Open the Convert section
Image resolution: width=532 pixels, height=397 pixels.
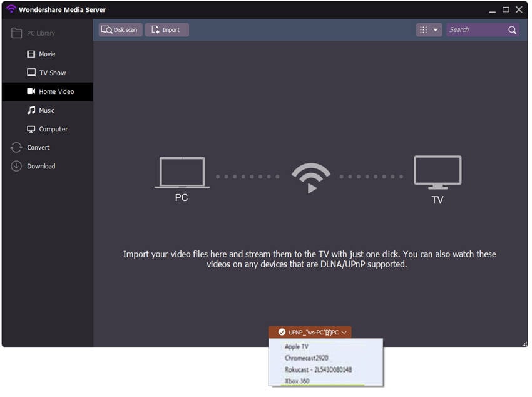[47, 148]
